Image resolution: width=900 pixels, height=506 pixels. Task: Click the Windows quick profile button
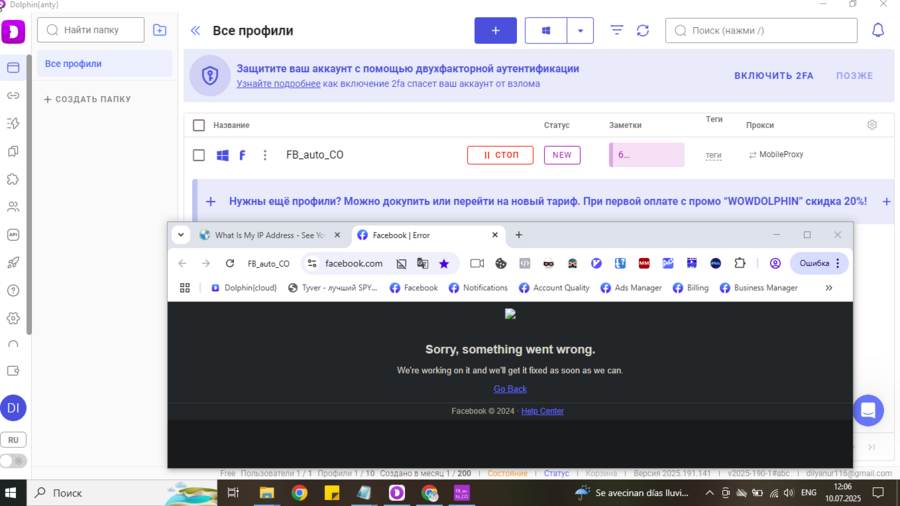(x=546, y=30)
